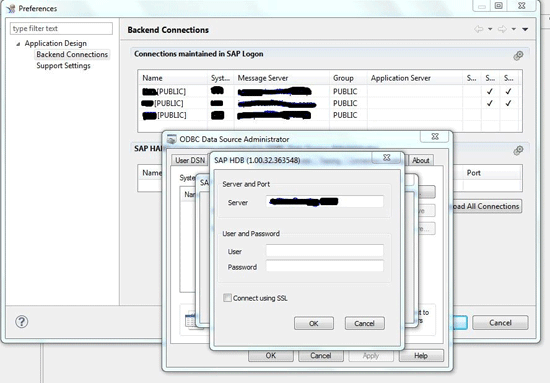Sort by Message Server column header
Screen dimensions: 550x383
point(282,78)
